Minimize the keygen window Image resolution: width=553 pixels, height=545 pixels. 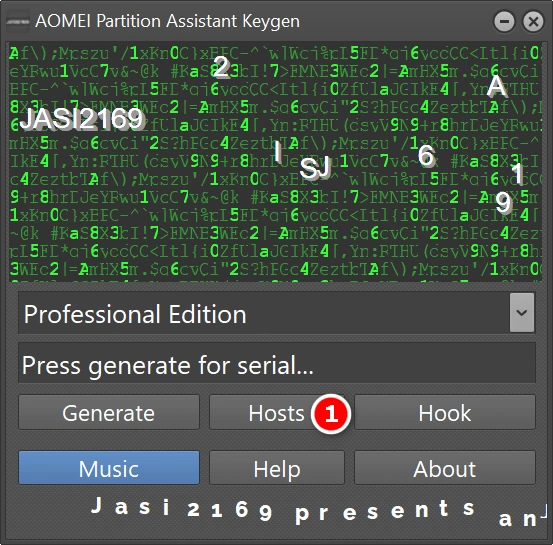(x=504, y=22)
